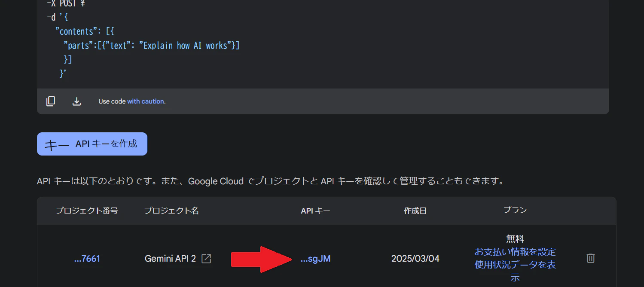Screen dimensions: 644x287
Task: Open the 'with caution' link
Action: (x=146, y=101)
